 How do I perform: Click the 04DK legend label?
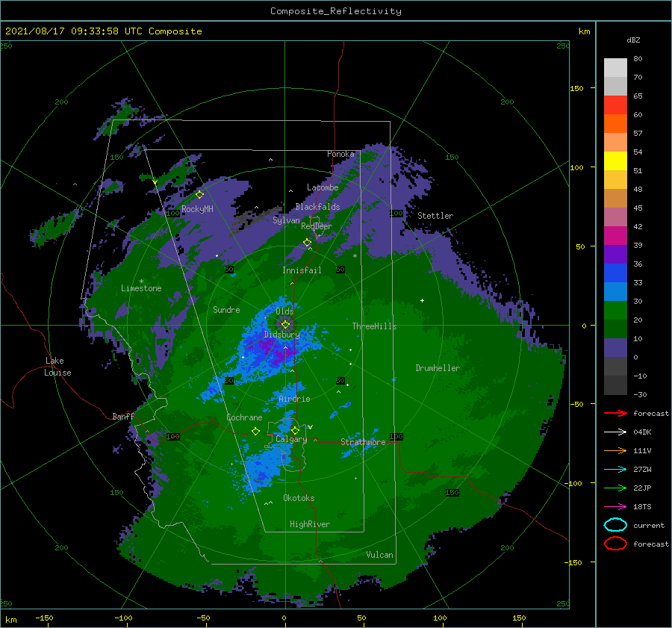click(642, 432)
